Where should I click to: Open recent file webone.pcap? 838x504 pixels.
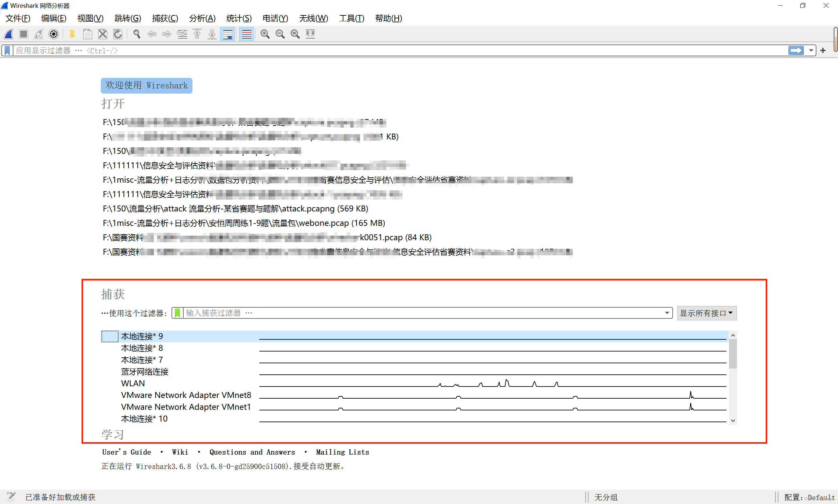244,223
